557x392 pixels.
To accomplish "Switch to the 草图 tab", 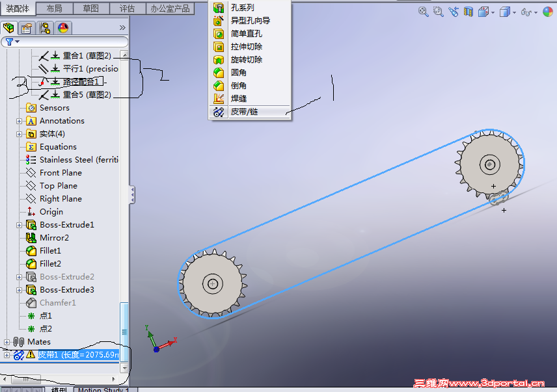I will tap(91, 8).
